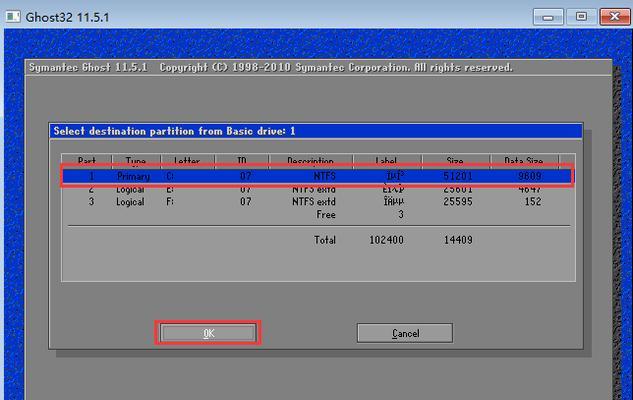The height and width of the screenshot is (400, 633).
Task: Minimize the Ghost32 window
Action: [x=548, y=17]
